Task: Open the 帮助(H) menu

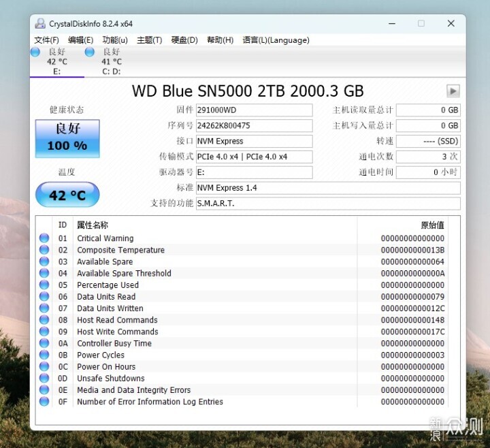Action: pyautogui.click(x=220, y=40)
